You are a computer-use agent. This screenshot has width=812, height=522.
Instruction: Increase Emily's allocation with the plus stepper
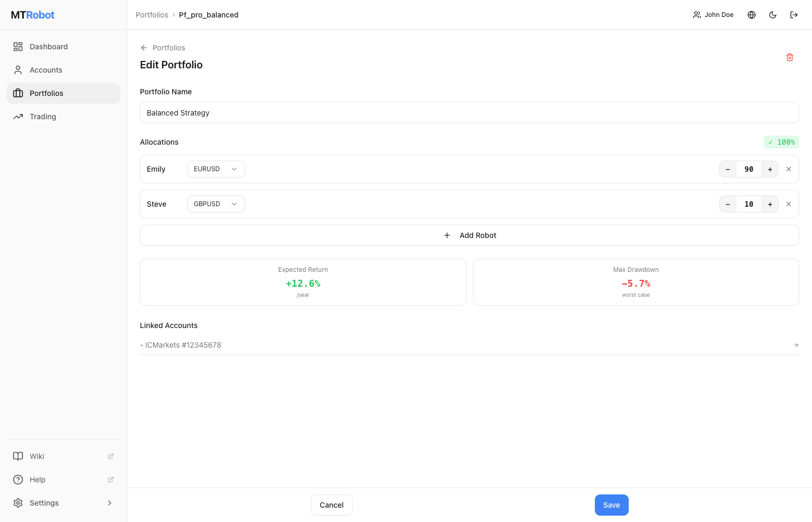coord(770,169)
